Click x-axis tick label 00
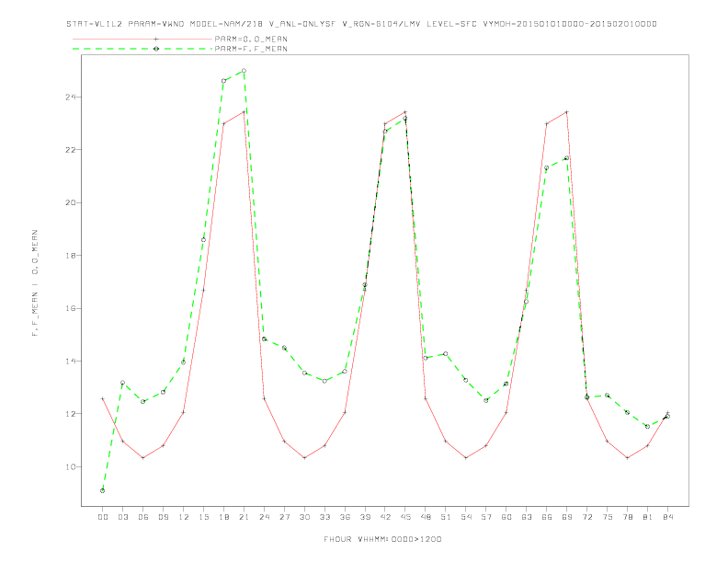The height and width of the screenshot is (563, 728). 103,517
